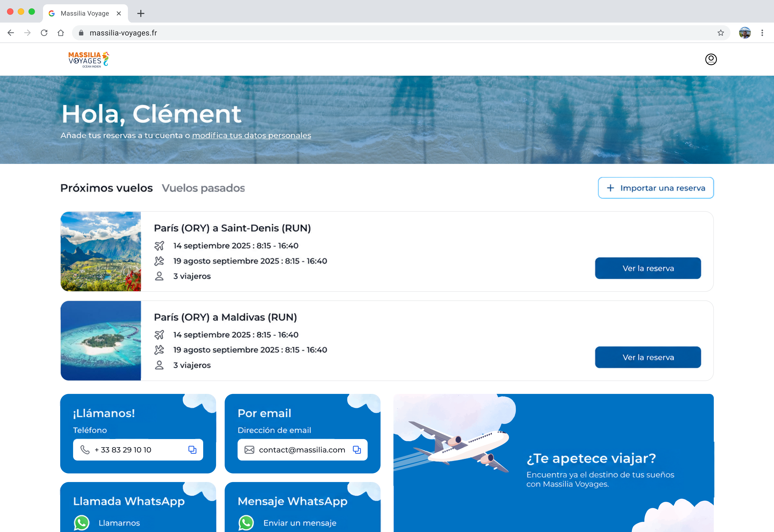The height and width of the screenshot is (532, 774).
Task: Click the ¿Te apetece viajar? heading
Action: [591, 458]
